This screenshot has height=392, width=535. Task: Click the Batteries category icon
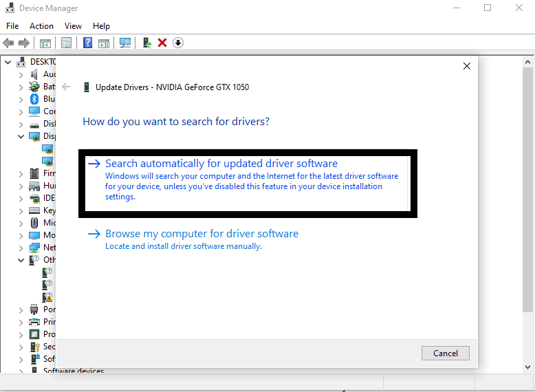click(x=34, y=87)
